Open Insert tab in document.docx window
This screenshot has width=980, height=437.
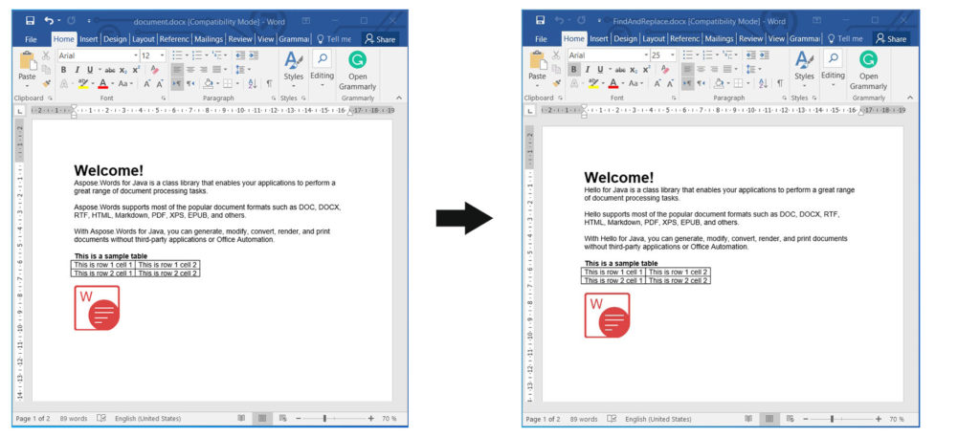pyautogui.click(x=88, y=39)
